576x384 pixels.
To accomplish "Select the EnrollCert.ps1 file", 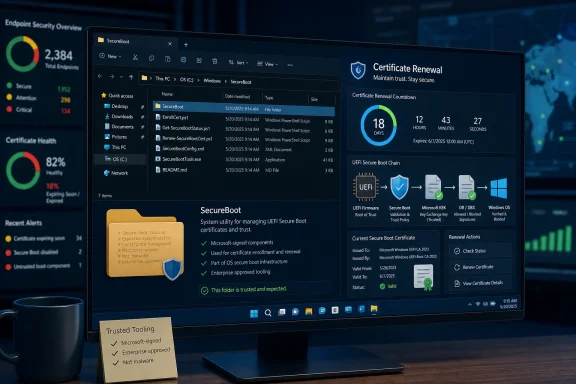I will coord(244,119).
